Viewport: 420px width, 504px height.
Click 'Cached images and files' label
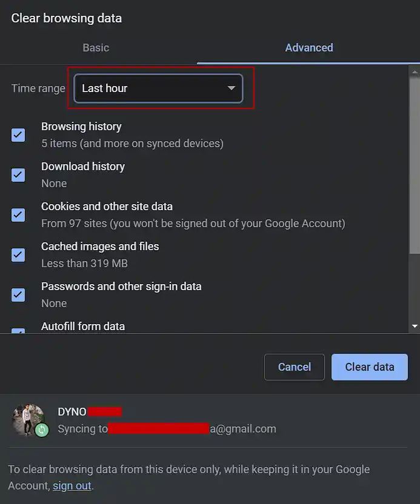click(x=100, y=247)
